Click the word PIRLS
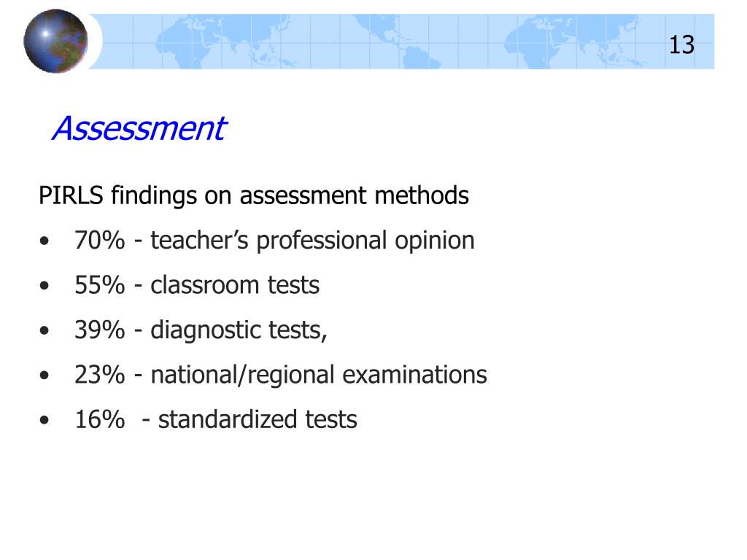 tap(71, 195)
